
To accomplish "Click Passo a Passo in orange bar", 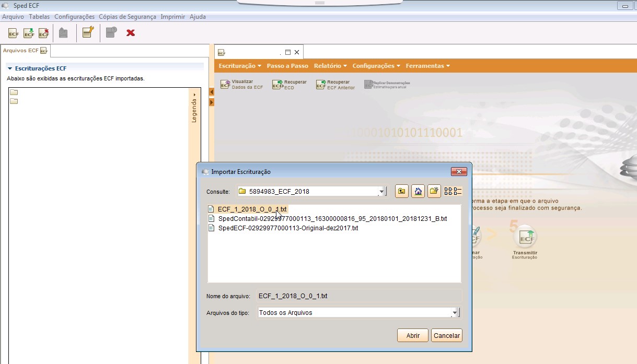I will click(x=287, y=66).
